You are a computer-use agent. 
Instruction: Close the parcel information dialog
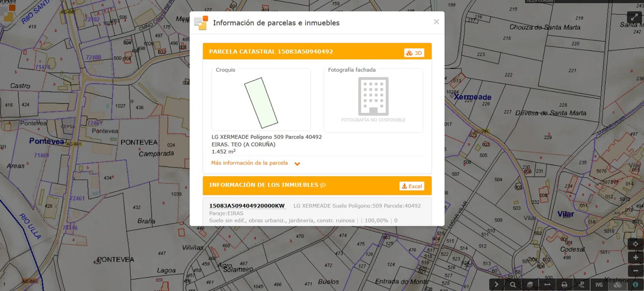tap(436, 22)
